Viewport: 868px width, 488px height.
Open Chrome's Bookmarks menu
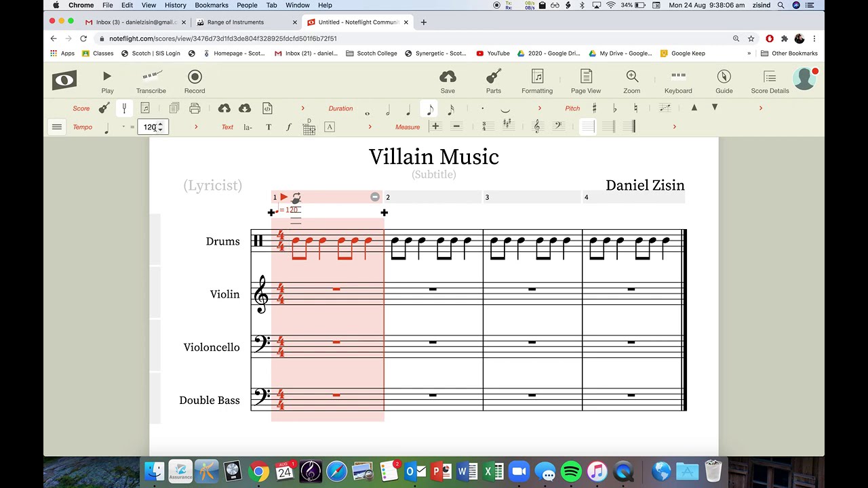(x=212, y=5)
